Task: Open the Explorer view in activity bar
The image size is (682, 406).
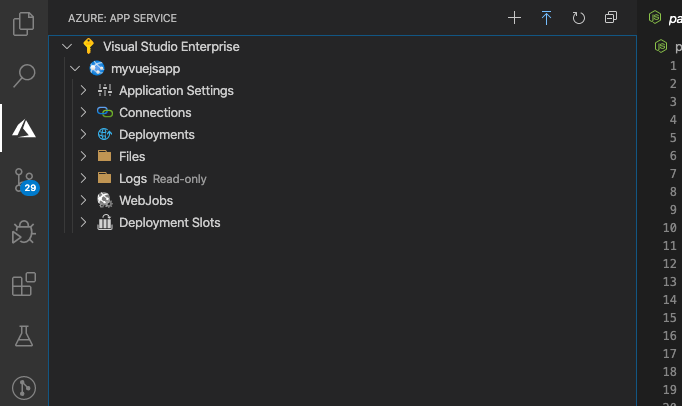Action: (x=23, y=23)
